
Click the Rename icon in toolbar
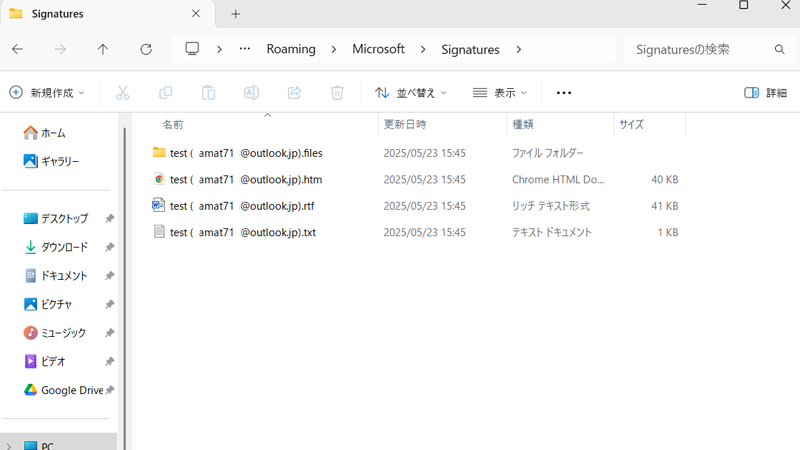click(x=251, y=93)
